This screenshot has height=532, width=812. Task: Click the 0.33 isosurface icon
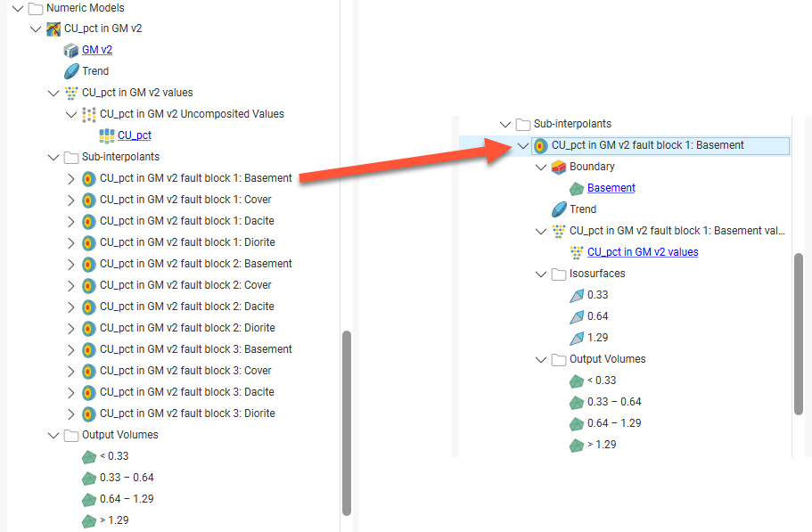[x=576, y=295]
